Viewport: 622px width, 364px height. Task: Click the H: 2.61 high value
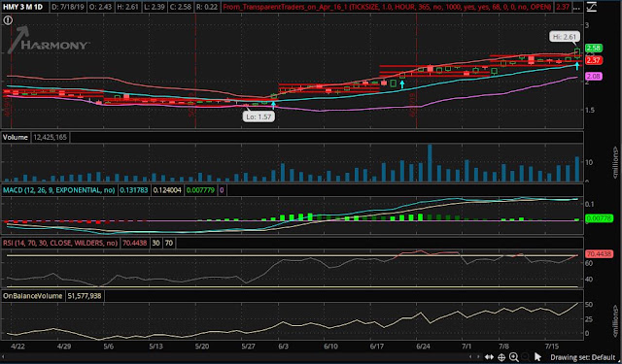127,7
